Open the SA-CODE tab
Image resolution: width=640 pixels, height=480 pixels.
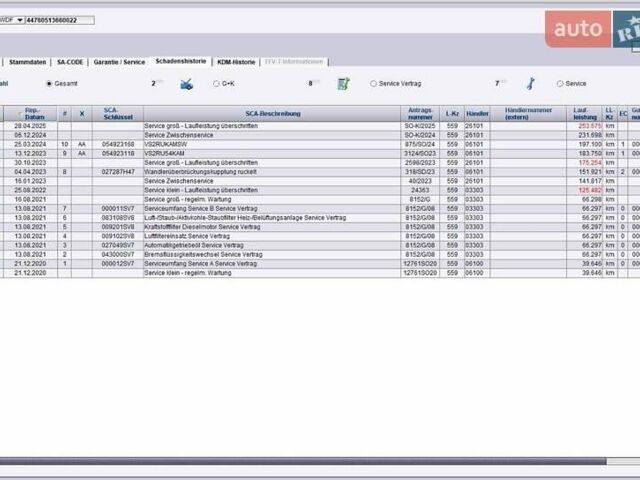[x=70, y=62]
